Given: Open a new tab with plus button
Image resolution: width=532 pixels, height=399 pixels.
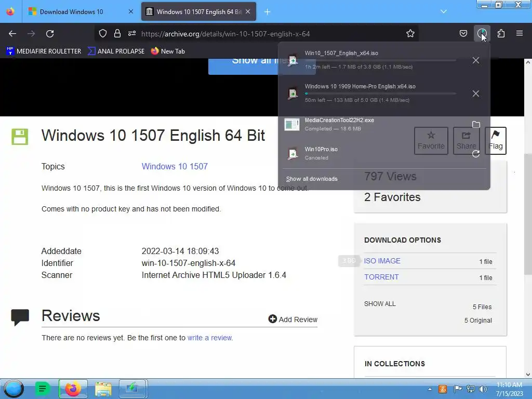Looking at the screenshot, I should tap(267, 12).
